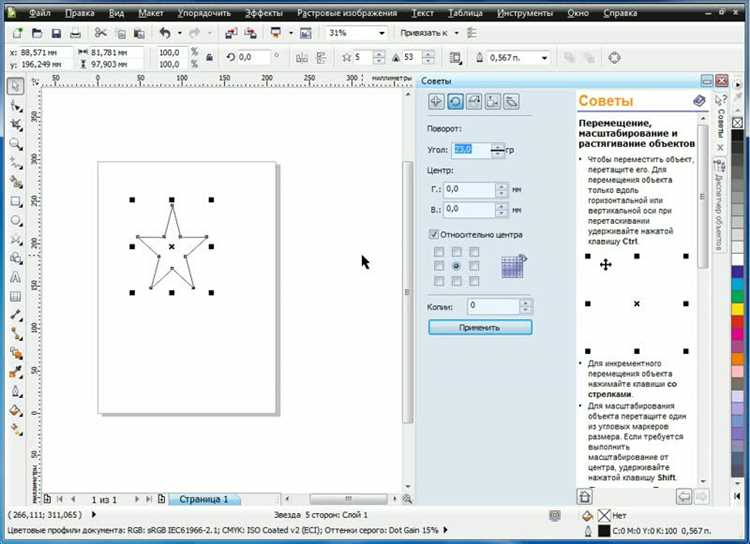Select the center anchor point radio button
Viewport: 750px width, 544px height.
(x=456, y=266)
